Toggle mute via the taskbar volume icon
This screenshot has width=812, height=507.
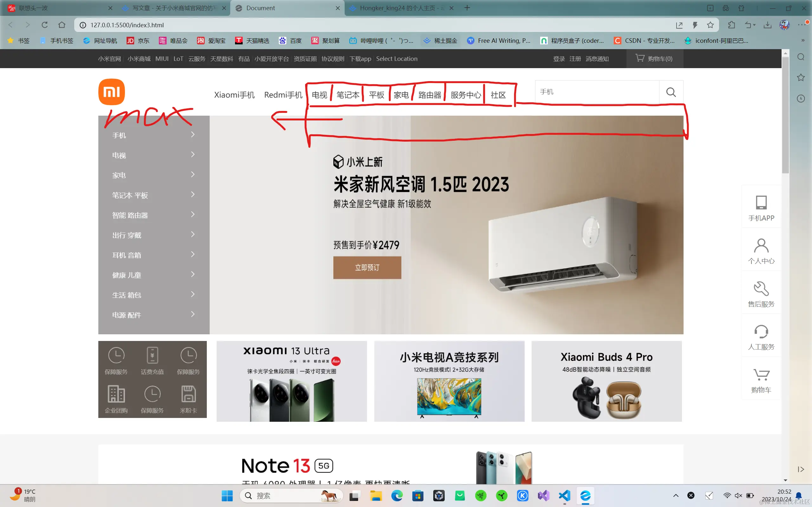(x=738, y=495)
